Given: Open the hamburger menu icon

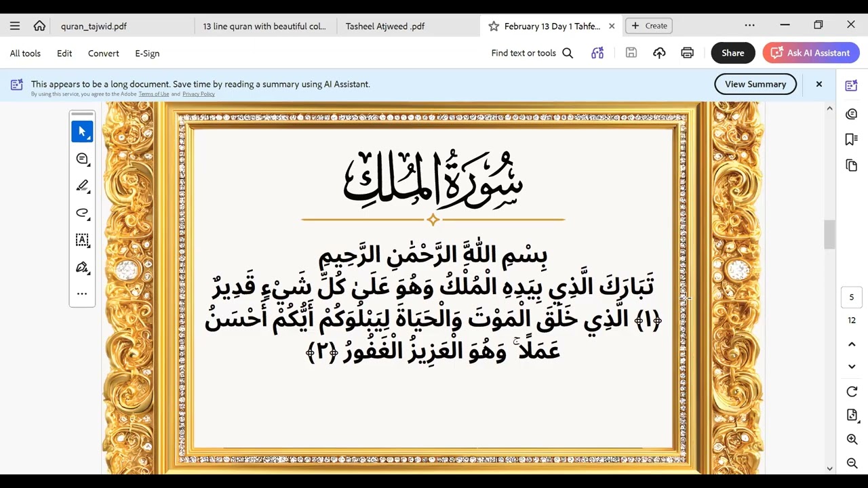Looking at the screenshot, I should [15, 26].
